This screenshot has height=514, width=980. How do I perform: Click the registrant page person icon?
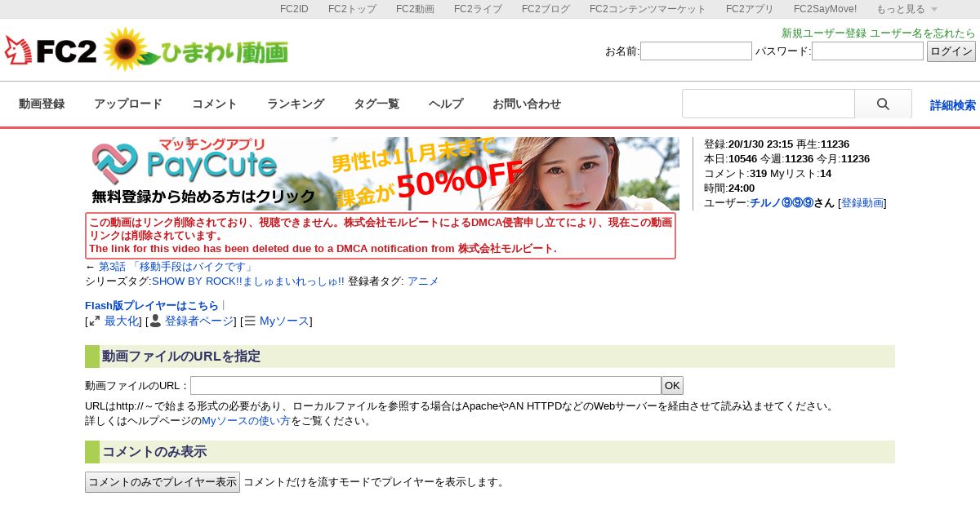pos(155,321)
